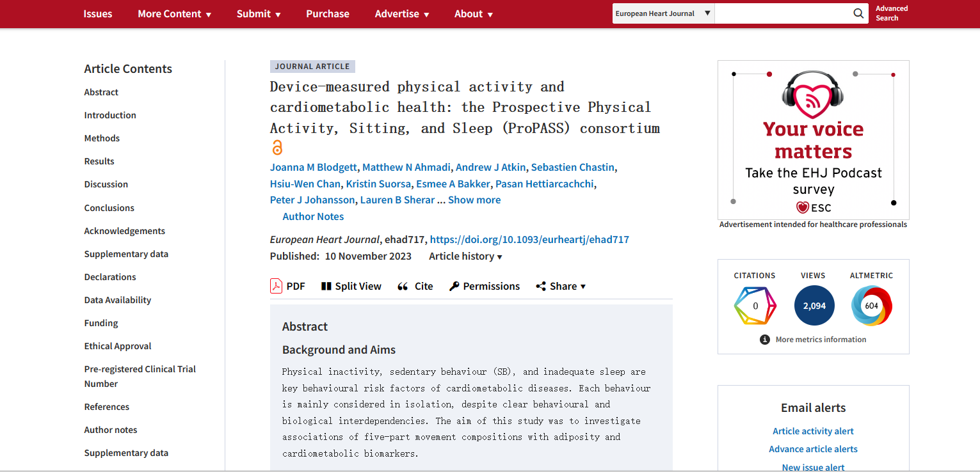
Task: Open the Issues menu item
Action: (98, 13)
